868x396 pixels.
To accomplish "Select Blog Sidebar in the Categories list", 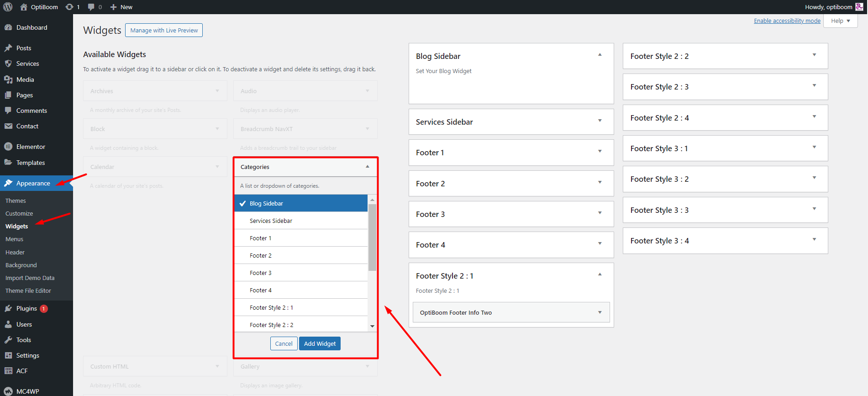I will tap(301, 203).
